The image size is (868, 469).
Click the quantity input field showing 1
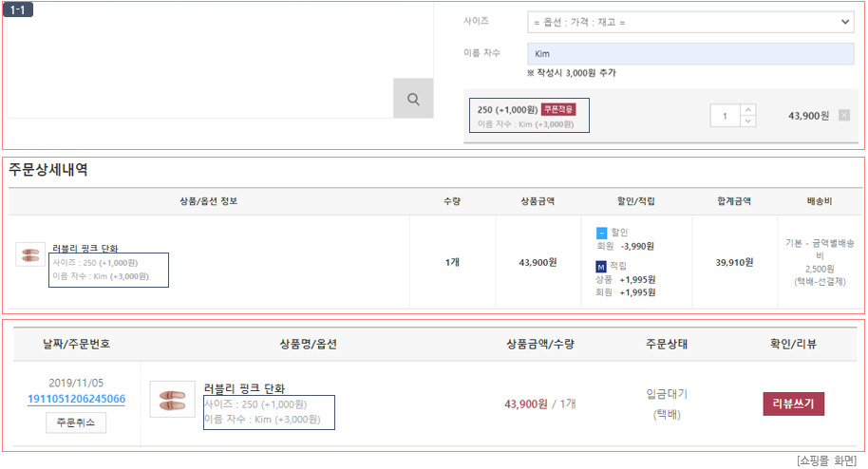click(x=726, y=116)
